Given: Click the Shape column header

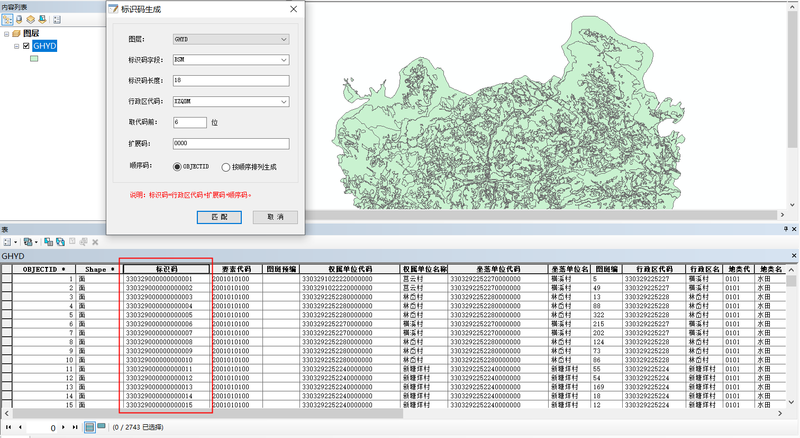Looking at the screenshot, I should click(x=99, y=269).
